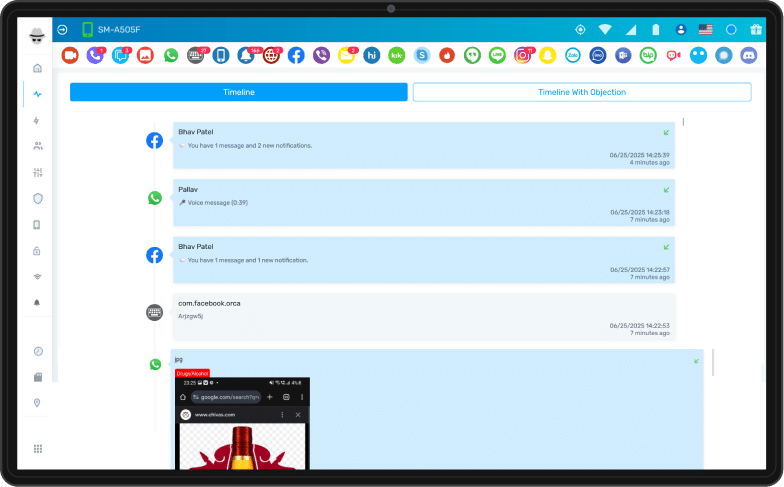Open the SMS messages chat icon
The width and height of the screenshot is (784, 487).
(120, 56)
